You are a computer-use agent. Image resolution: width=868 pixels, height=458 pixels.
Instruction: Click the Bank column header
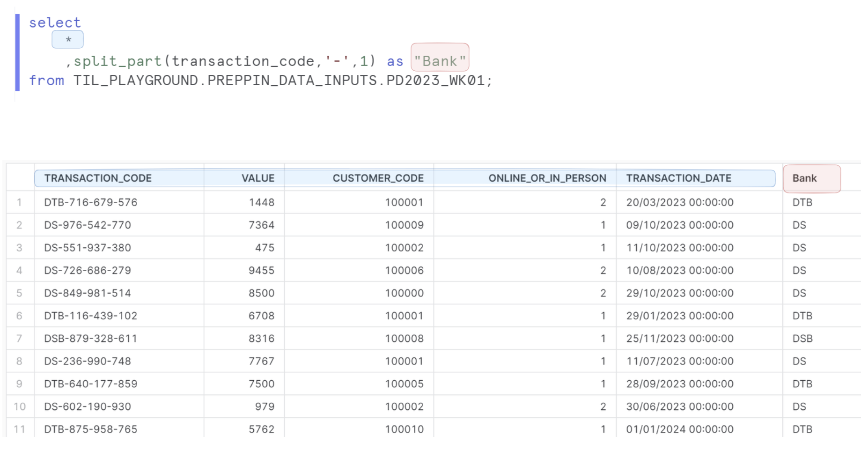click(804, 178)
